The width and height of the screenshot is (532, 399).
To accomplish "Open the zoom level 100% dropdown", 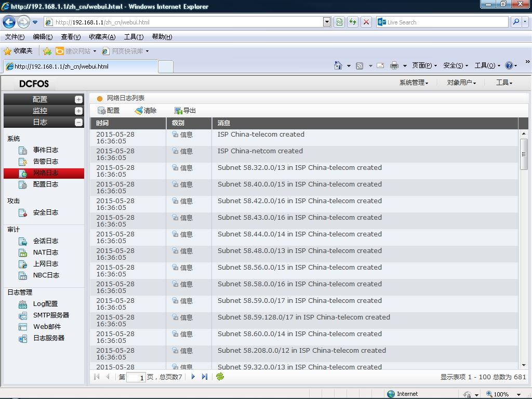I will (519, 394).
